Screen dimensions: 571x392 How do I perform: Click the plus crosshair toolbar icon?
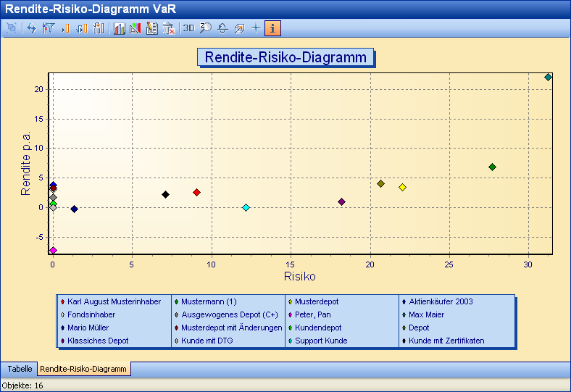(x=255, y=28)
